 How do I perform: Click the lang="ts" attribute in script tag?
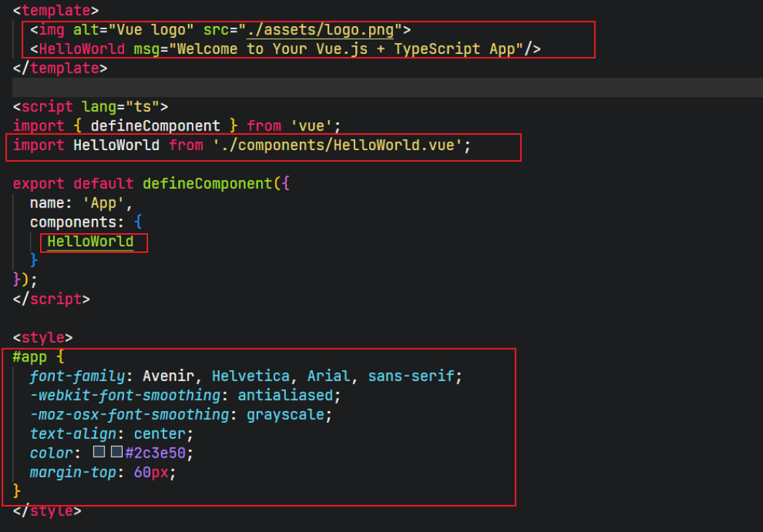(x=120, y=106)
